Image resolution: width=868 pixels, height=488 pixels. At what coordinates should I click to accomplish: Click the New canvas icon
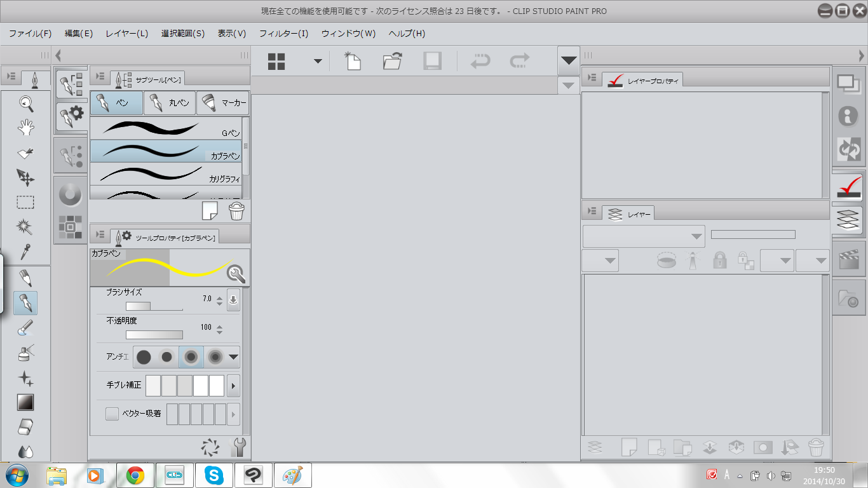point(353,61)
